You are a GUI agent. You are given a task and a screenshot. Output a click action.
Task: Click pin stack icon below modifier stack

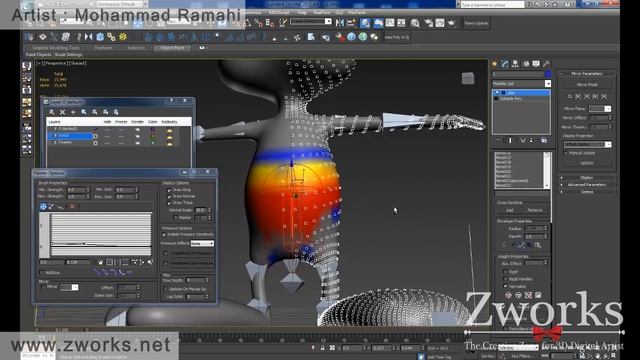[x=498, y=140]
